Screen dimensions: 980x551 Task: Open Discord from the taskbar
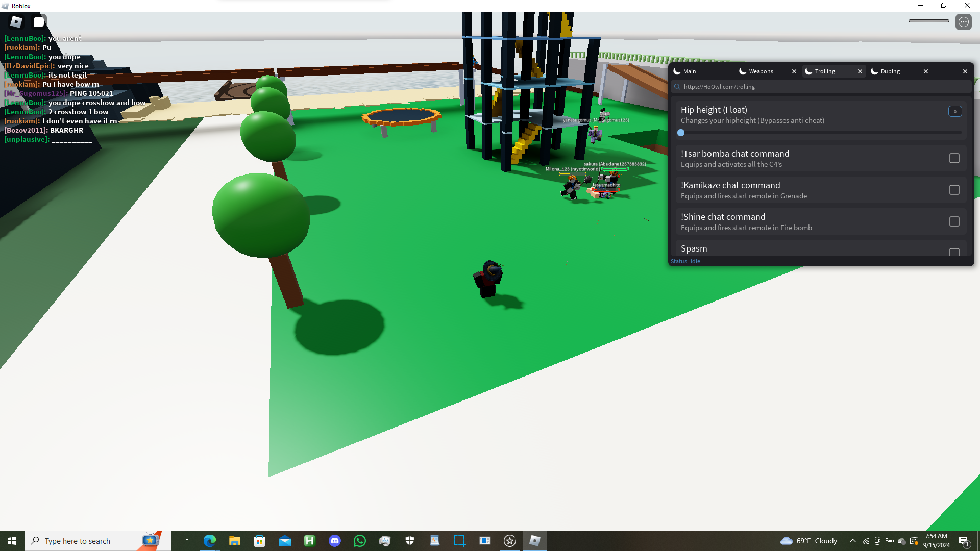(334, 541)
